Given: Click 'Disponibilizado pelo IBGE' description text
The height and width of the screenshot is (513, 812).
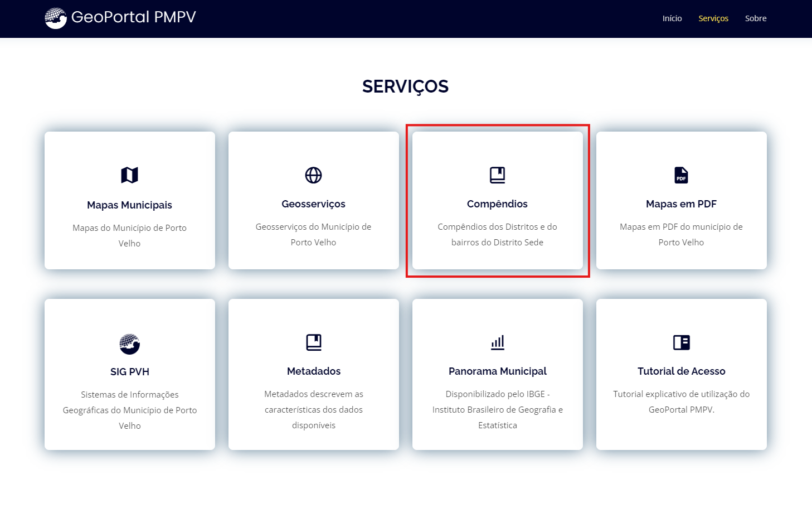Looking at the screenshot, I should tap(498, 409).
